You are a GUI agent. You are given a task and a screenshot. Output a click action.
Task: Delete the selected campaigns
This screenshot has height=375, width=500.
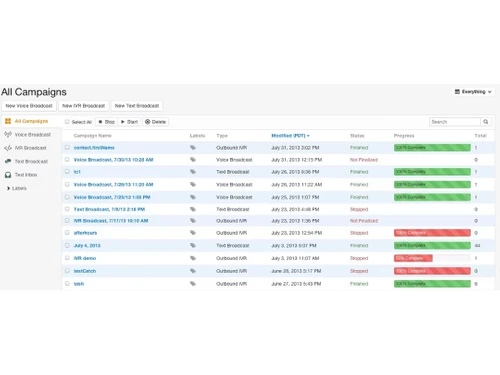pos(156,122)
